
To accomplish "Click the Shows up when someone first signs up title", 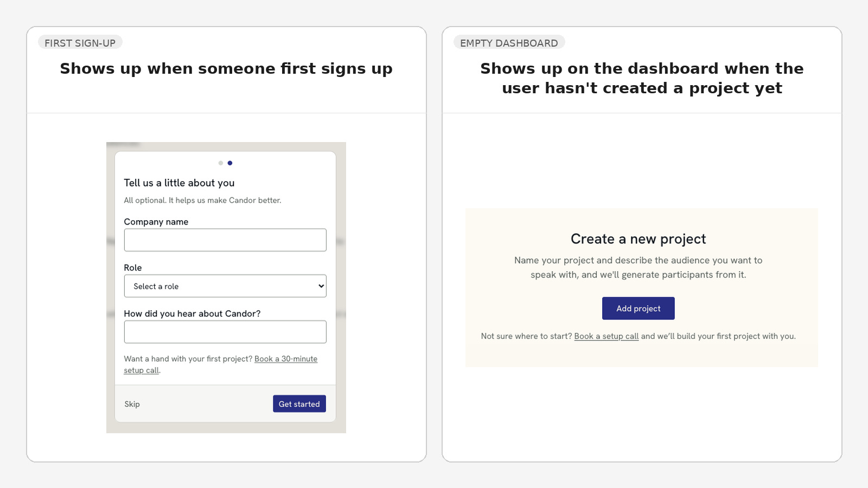I will pos(226,68).
